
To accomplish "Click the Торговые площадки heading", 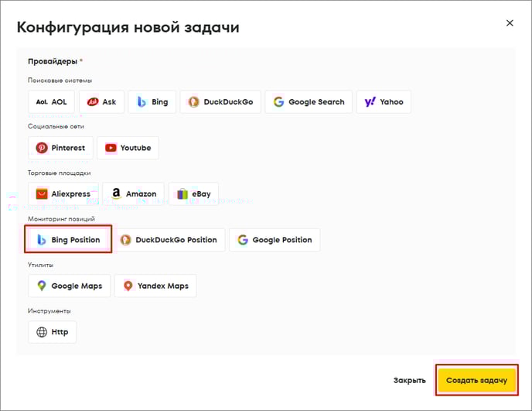I will click(59, 173).
